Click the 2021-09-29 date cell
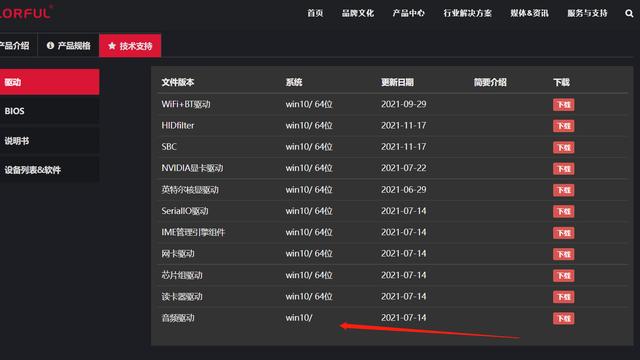 tap(404, 104)
